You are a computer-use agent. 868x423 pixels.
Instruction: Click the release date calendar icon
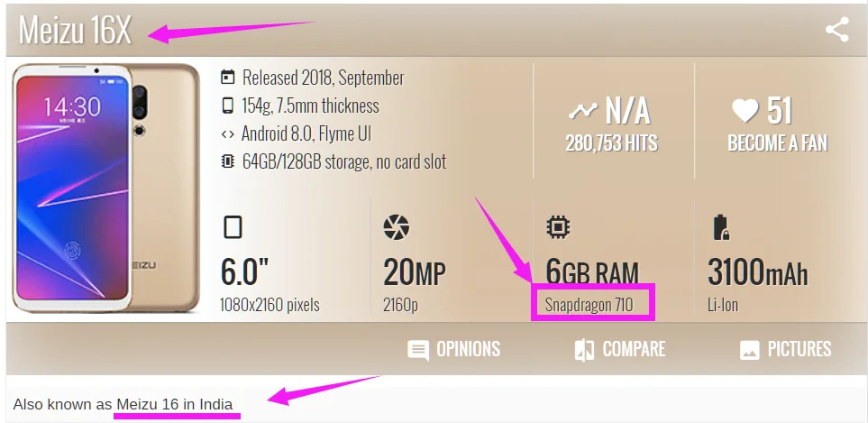(x=228, y=78)
